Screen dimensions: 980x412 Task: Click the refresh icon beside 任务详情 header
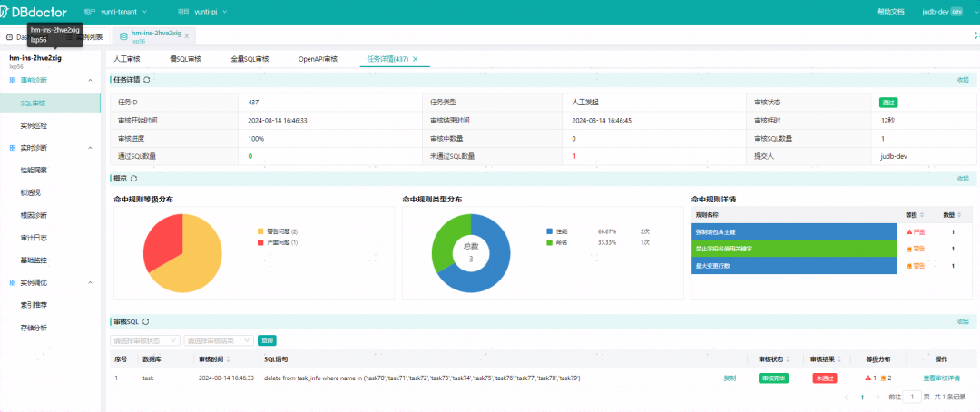click(x=147, y=79)
